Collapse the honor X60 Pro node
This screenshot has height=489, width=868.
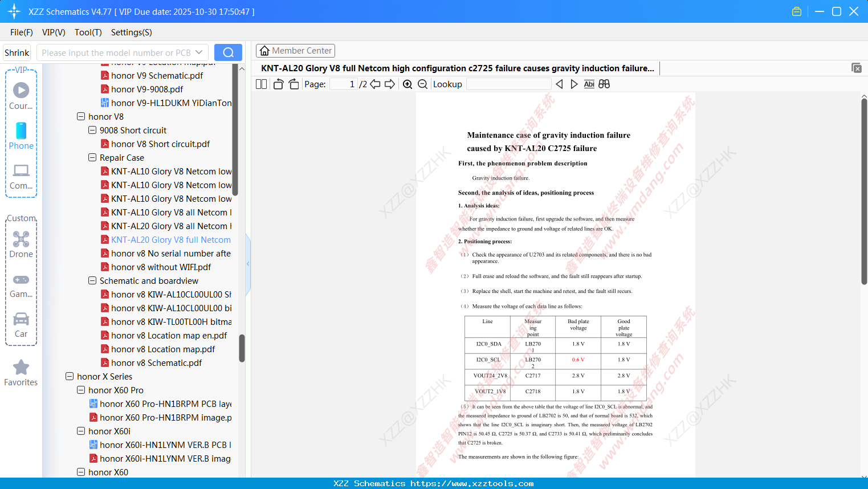81,390
